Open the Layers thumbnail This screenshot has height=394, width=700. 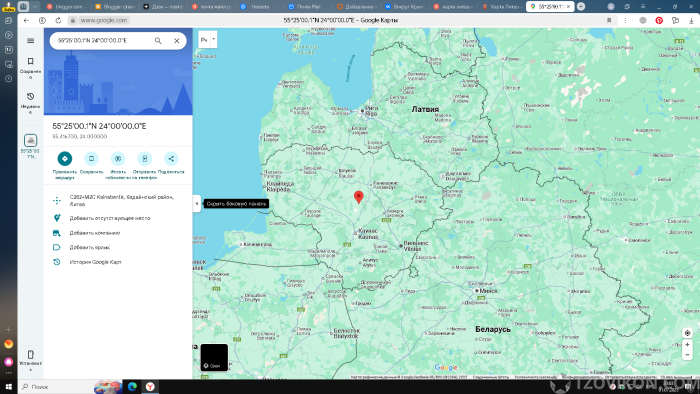pos(214,357)
